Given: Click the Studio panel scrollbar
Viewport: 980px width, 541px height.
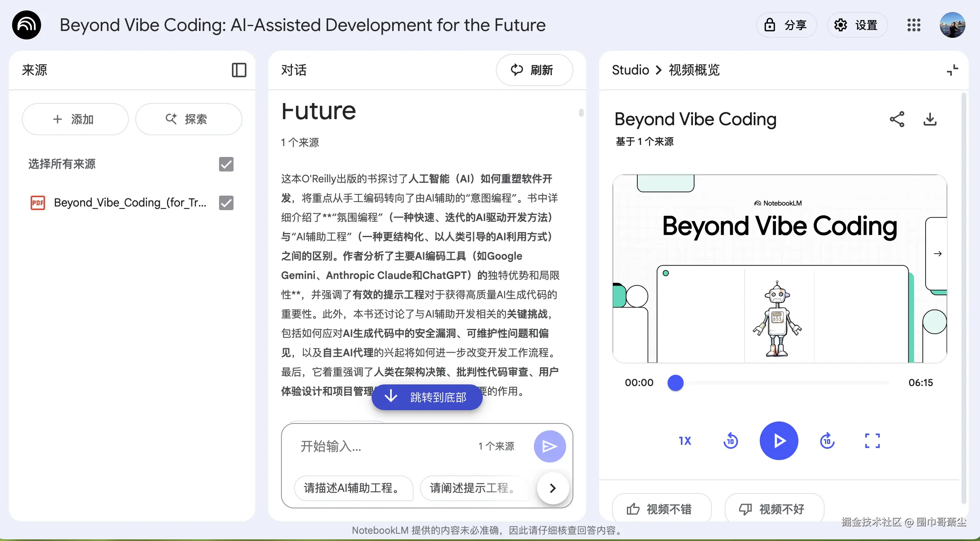Looking at the screenshot, I should [963, 298].
